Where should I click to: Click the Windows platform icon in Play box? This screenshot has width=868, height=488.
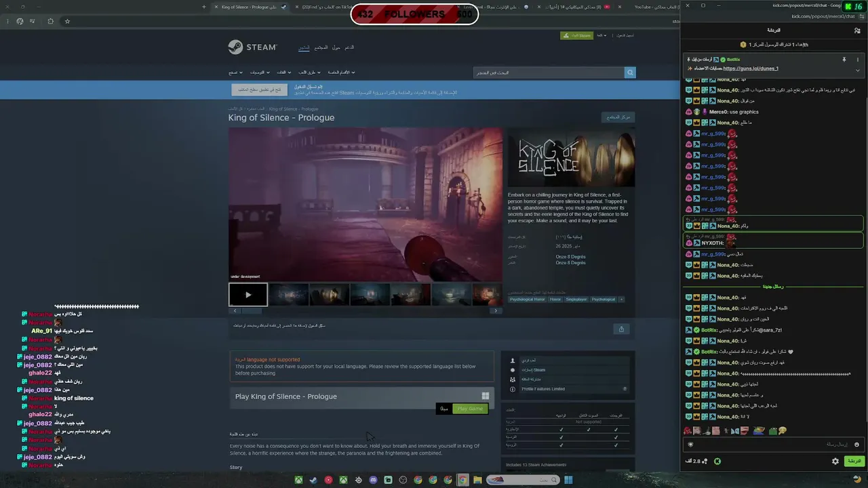(485, 396)
